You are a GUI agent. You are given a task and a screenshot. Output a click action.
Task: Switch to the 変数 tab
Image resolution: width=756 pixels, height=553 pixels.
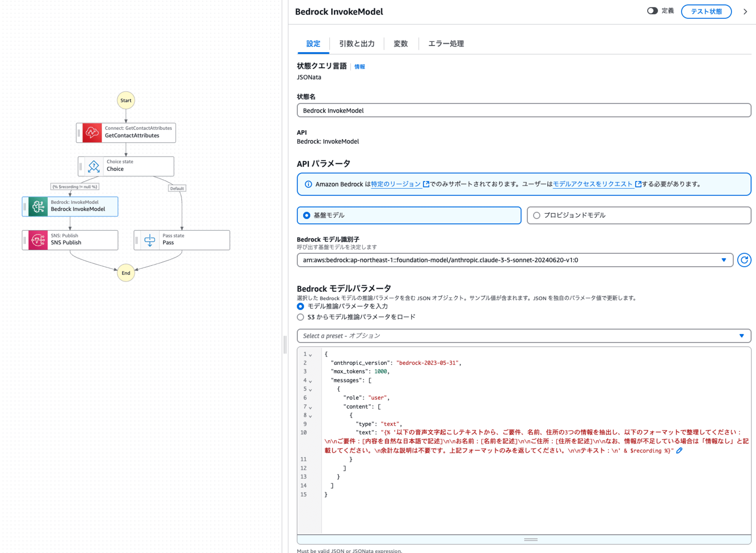401,44
